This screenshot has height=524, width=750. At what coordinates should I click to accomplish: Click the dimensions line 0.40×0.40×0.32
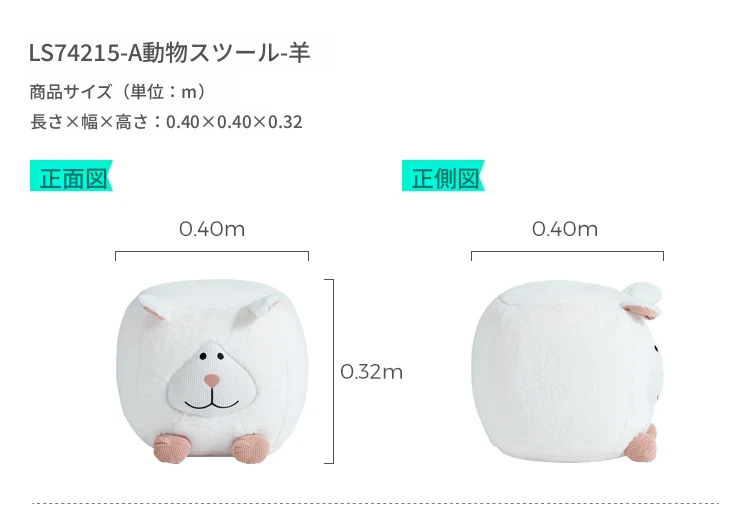click(x=166, y=121)
